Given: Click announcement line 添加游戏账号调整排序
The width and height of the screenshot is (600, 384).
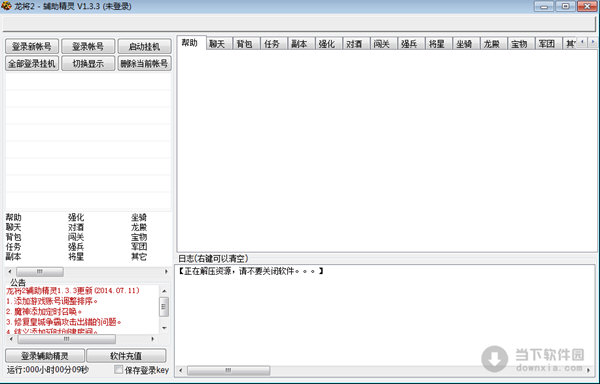Looking at the screenshot, I should 52,301.
